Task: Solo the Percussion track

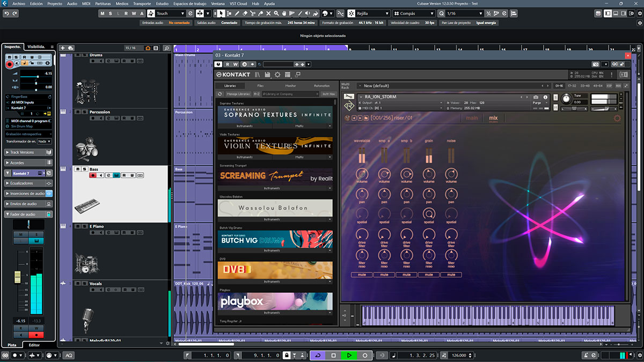Action: (85, 112)
